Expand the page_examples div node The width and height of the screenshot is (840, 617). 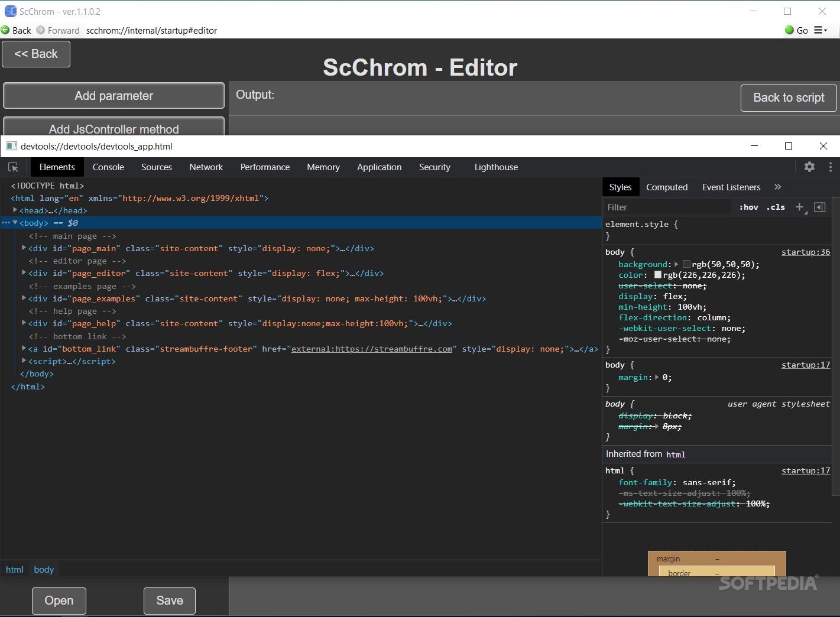24,298
